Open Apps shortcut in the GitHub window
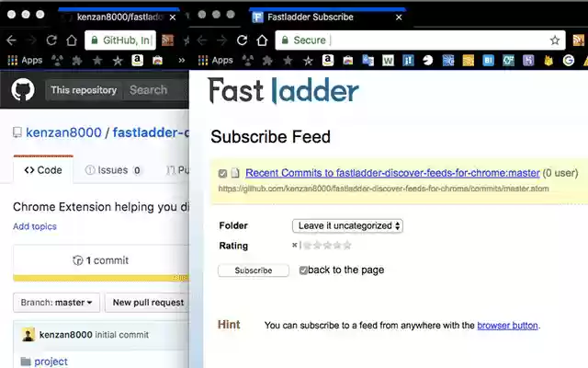Screen dimensions: 588x368 pyautogui.click(x=25, y=60)
